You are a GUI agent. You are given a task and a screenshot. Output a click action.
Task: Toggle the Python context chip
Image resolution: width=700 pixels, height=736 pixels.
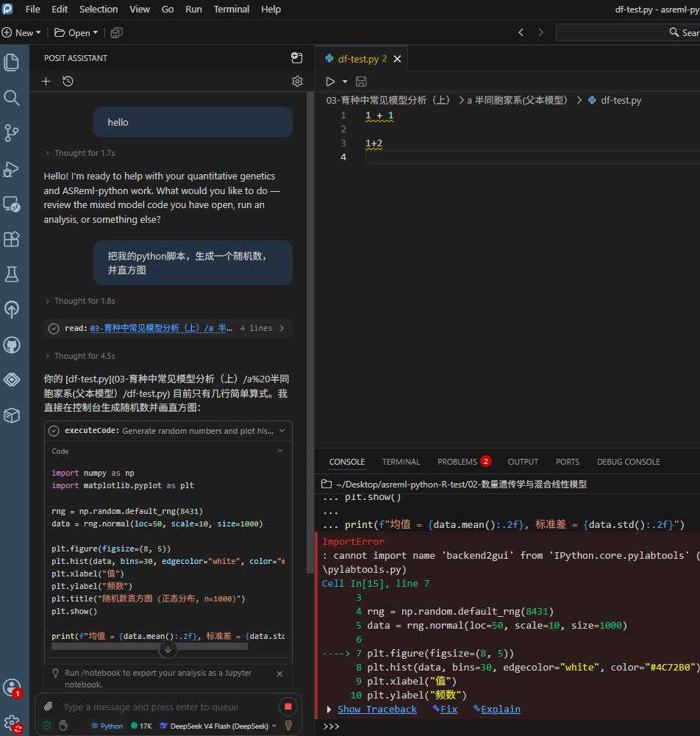107,726
